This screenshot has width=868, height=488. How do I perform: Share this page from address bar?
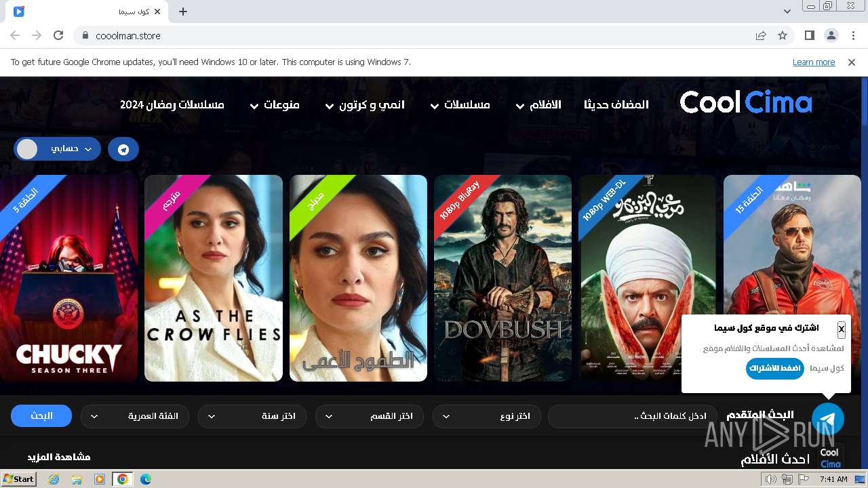761,35
